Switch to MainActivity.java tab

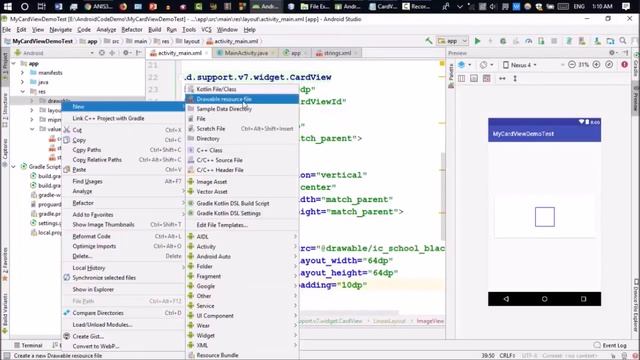coord(246,53)
